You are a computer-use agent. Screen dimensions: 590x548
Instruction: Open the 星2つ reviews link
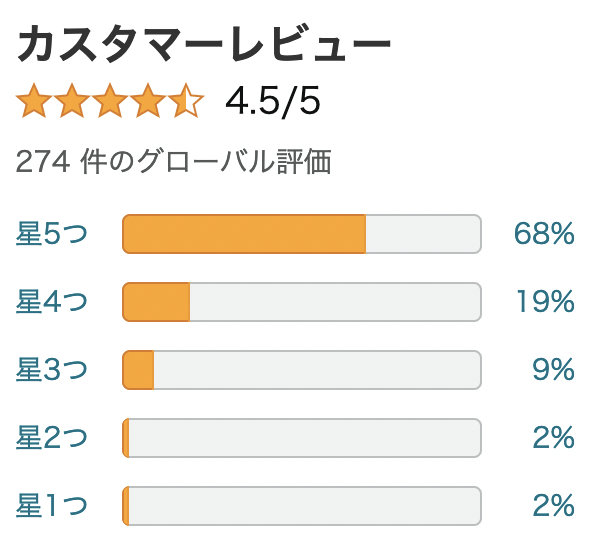[x=51, y=438]
